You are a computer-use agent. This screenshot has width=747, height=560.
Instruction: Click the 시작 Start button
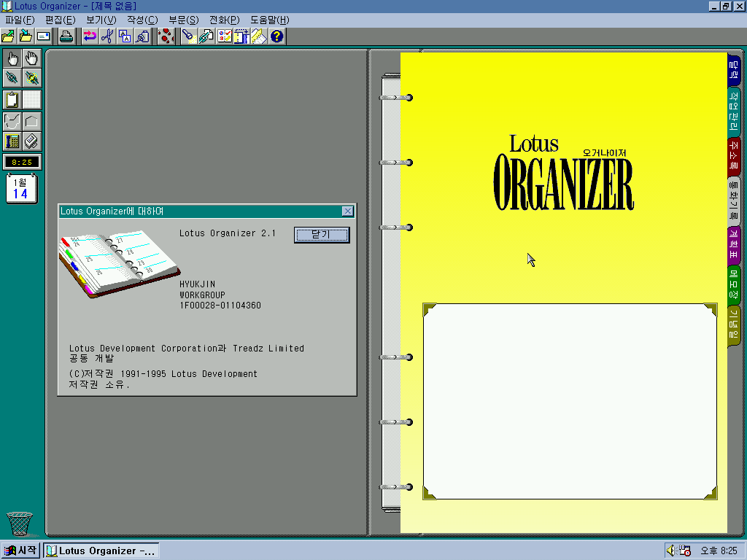(20, 551)
